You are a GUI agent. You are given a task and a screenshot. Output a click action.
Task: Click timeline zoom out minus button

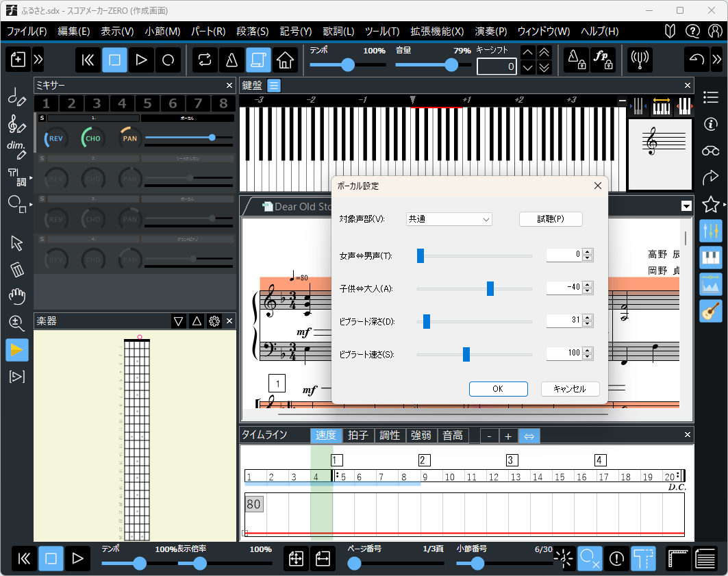click(x=489, y=436)
